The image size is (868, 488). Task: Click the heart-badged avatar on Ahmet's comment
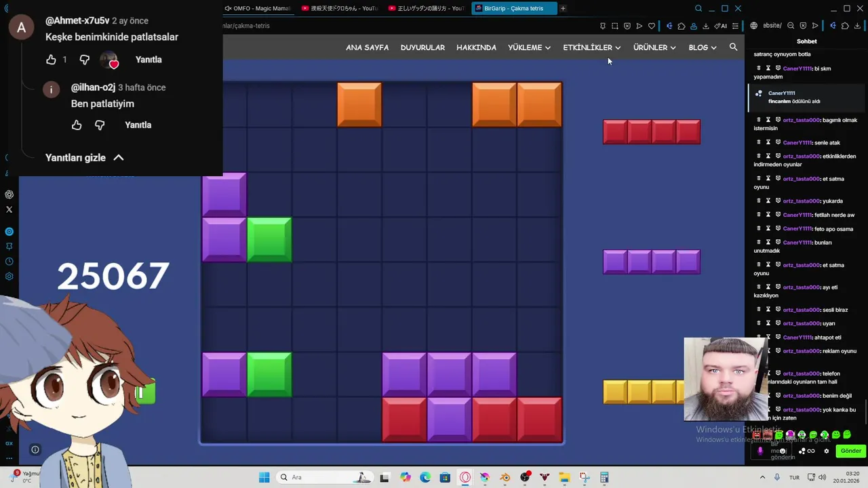coord(109,60)
